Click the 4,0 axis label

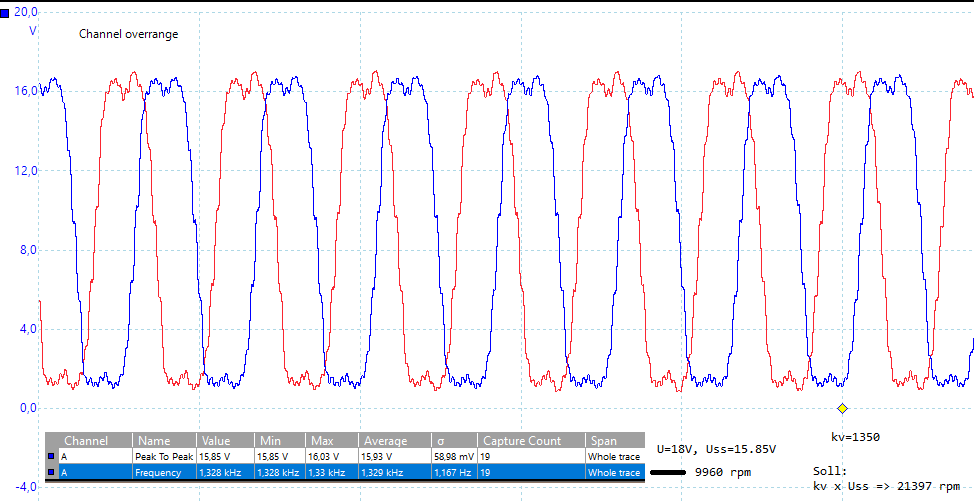pos(28,329)
